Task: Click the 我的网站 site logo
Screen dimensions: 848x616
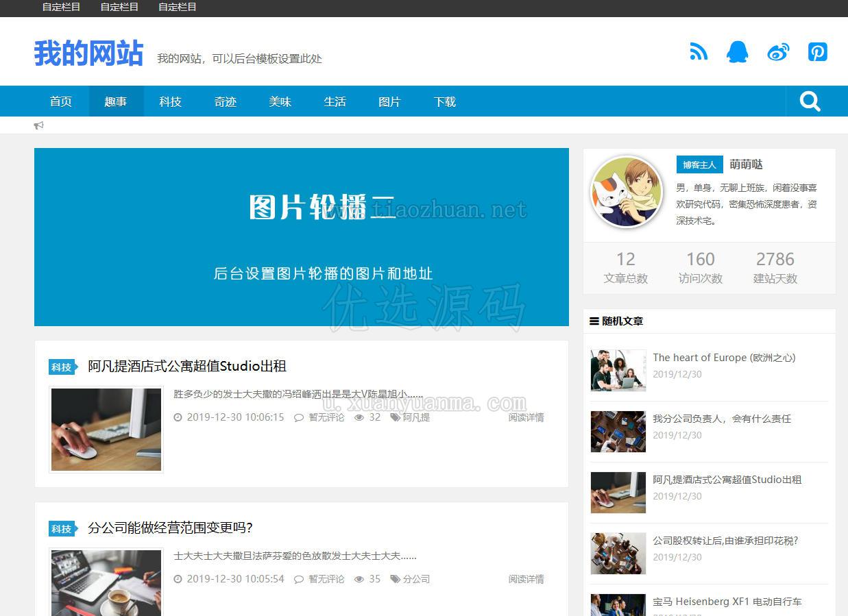Action: pos(88,53)
